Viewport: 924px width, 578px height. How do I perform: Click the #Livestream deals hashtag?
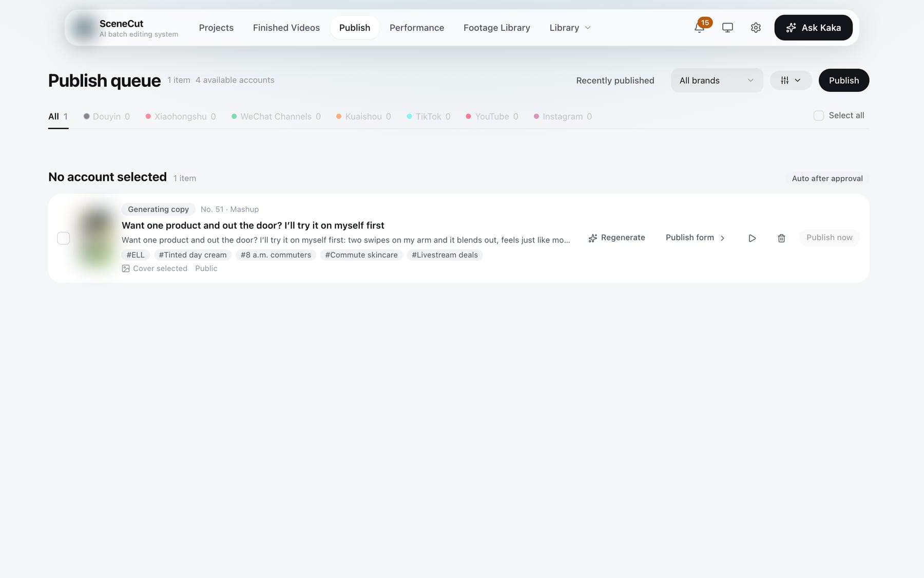[x=445, y=255]
